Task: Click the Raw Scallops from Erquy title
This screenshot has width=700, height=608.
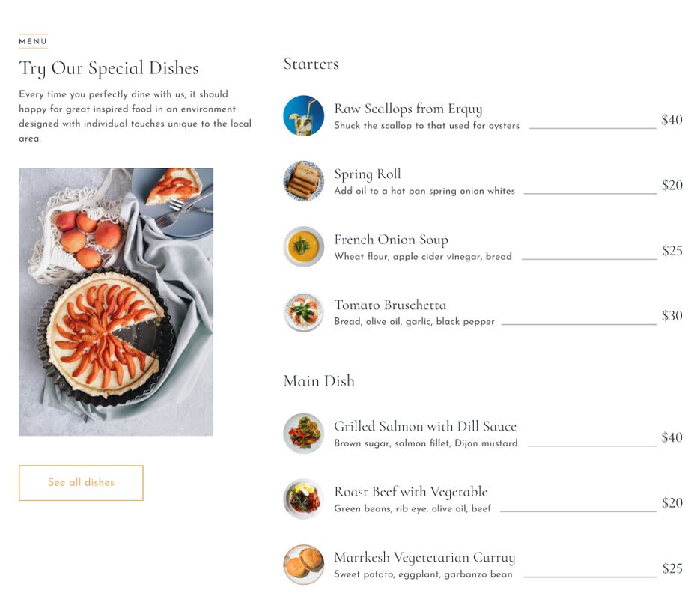Action: click(x=408, y=109)
